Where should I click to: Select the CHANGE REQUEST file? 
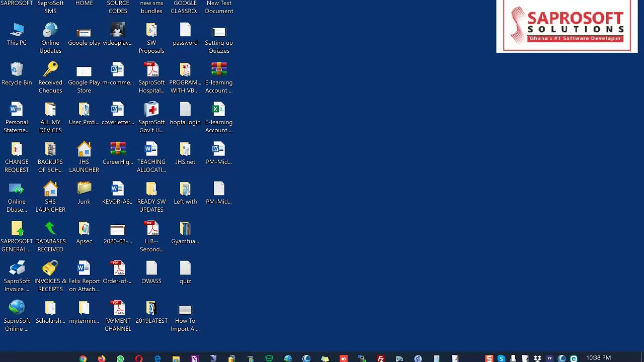(x=17, y=158)
